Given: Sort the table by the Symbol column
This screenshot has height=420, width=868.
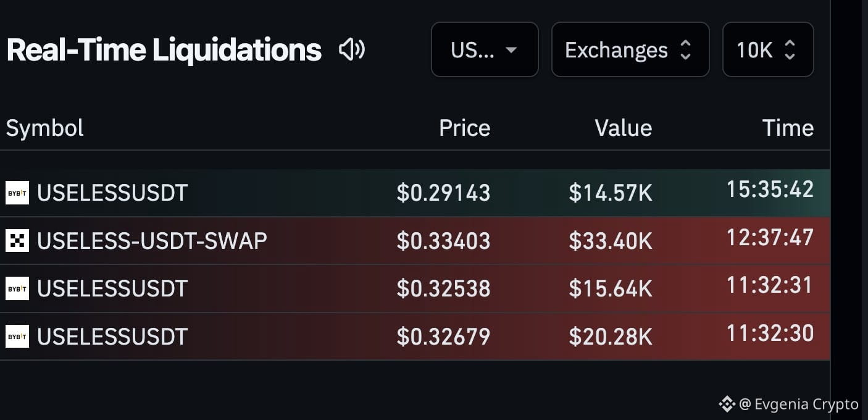Looking at the screenshot, I should point(44,128).
